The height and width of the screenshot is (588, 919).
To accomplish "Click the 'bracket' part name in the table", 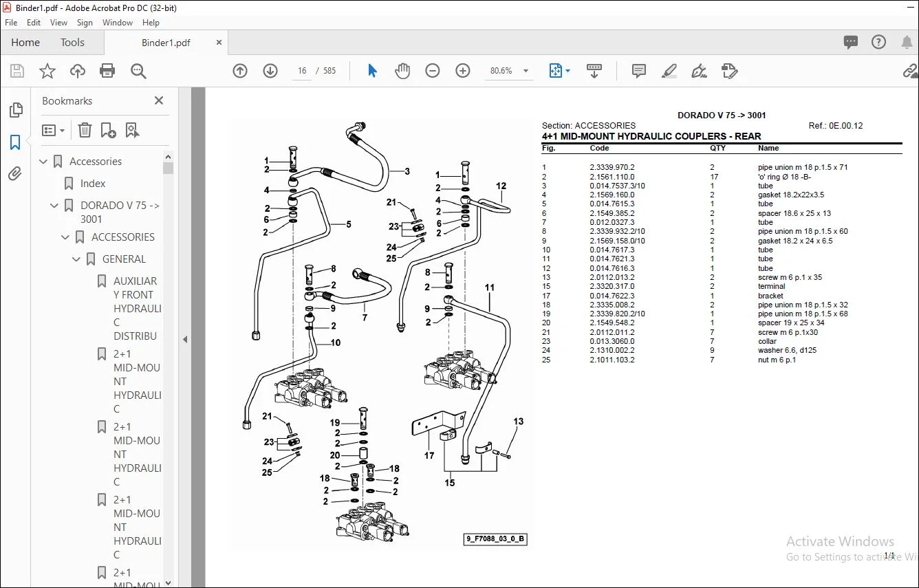I will tap(770, 296).
